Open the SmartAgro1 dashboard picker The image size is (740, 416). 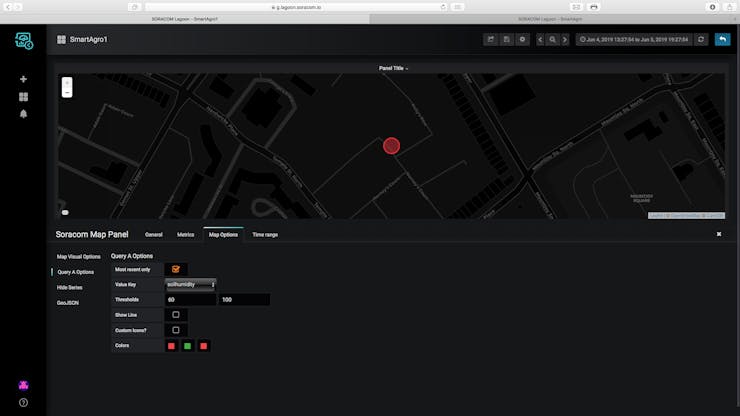point(83,40)
